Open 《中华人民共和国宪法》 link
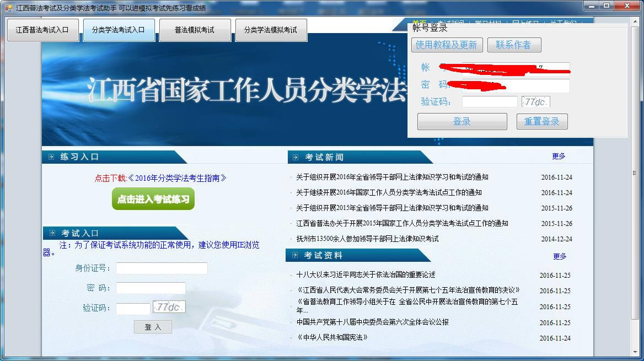This screenshot has height=361, width=644. click(x=332, y=337)
